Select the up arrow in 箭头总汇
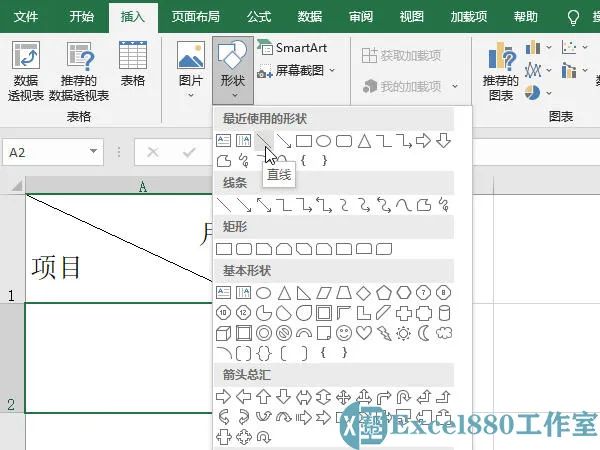Screen dimensions: 600x450 pyautogui.click(x=263, y=397)
